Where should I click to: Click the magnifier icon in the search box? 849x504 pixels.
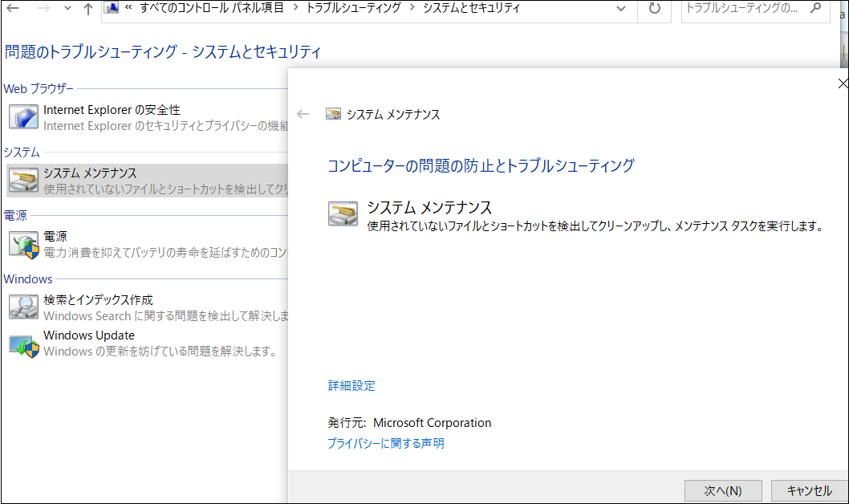815,7
